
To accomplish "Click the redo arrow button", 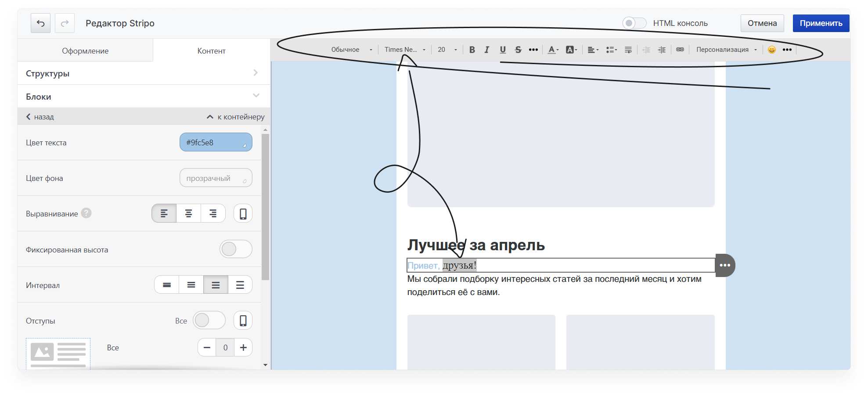I will click(65, 23).
